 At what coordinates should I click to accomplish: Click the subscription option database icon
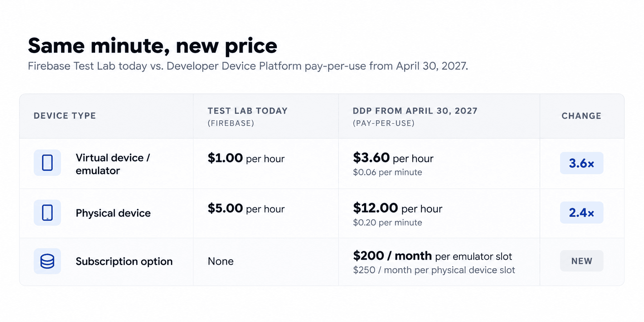(x=47, y=261)
